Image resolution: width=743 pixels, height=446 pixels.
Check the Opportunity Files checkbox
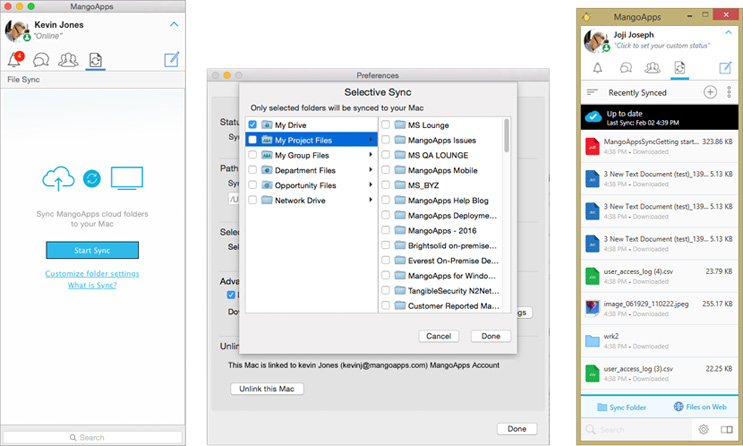coord(253,185)
